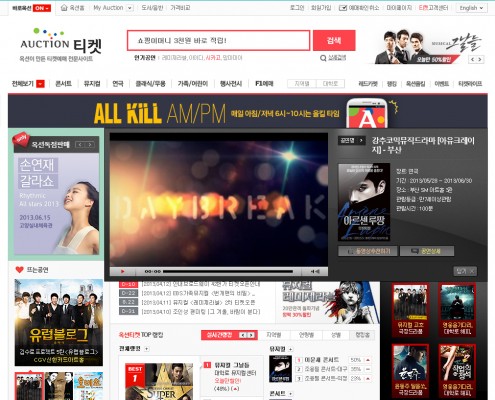Show next exclusive sale banner arrow
The width and height of the screenshot is (495, 400).
tap(90, 144)
